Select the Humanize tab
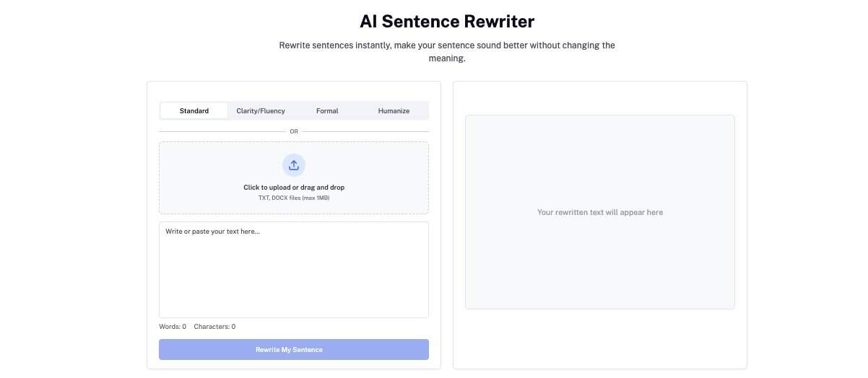 pyautogui.click(x=394, y=111)
